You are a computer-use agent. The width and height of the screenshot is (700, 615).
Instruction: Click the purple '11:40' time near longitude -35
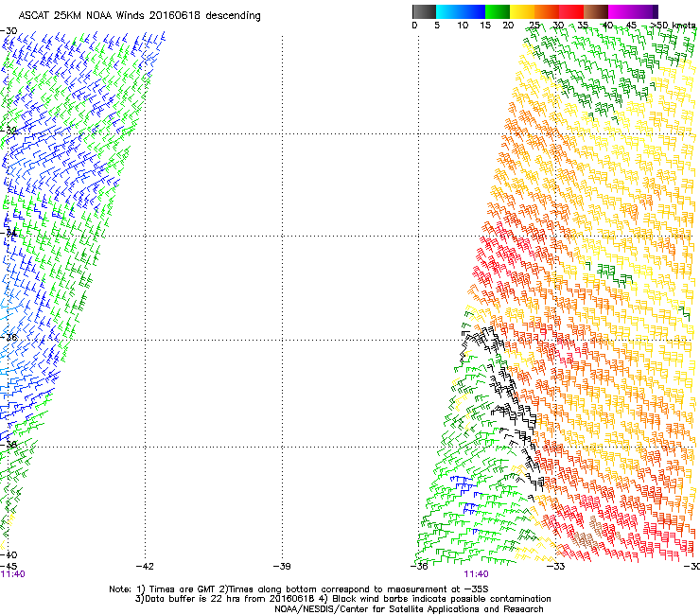(x=476, y=574)
